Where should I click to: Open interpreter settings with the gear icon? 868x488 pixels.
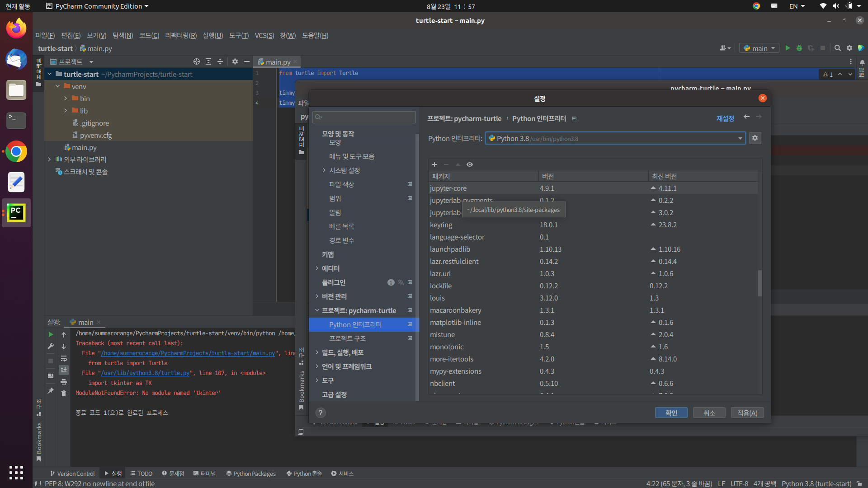pyautogui.click(x=755, y=138)
